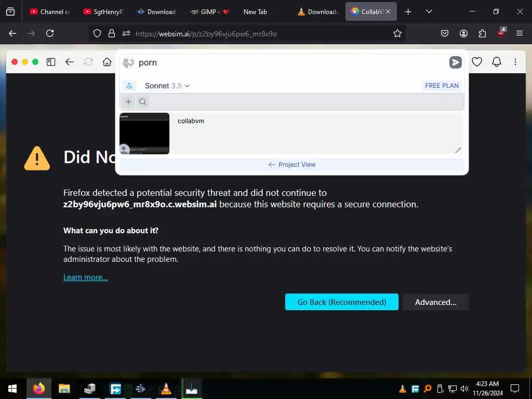Open taskbar clock showing 4:23 AM
The image size is (532, 399).
click(487, 389)
